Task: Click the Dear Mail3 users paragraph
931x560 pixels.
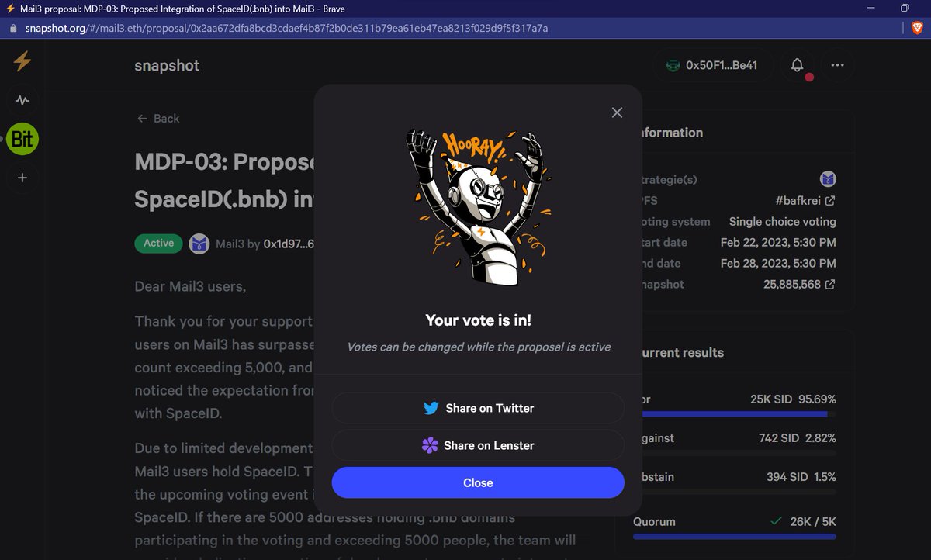Action: pyautogui.click(x=190, y=286)
